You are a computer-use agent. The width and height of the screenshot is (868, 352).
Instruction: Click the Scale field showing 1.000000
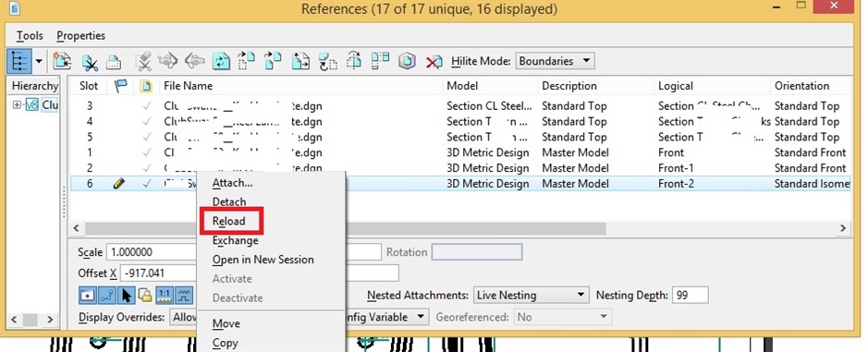tap(152, 252)
